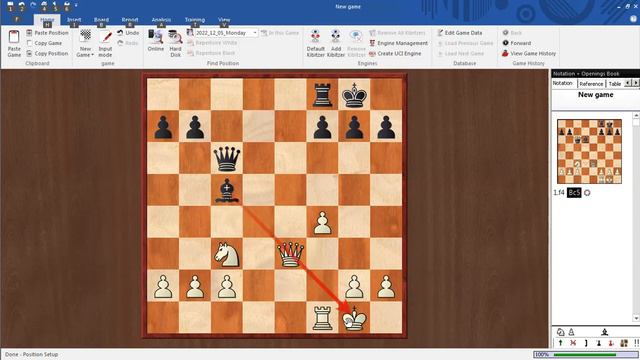The width and height of the screenshot is (640, 360).
Task: Click the notation scrollbar down arrow
Action: click(x=636, y=318)
